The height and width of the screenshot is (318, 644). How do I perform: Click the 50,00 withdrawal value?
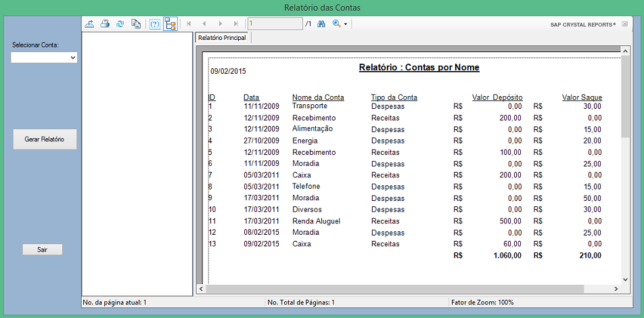click(x=593, y=198)
